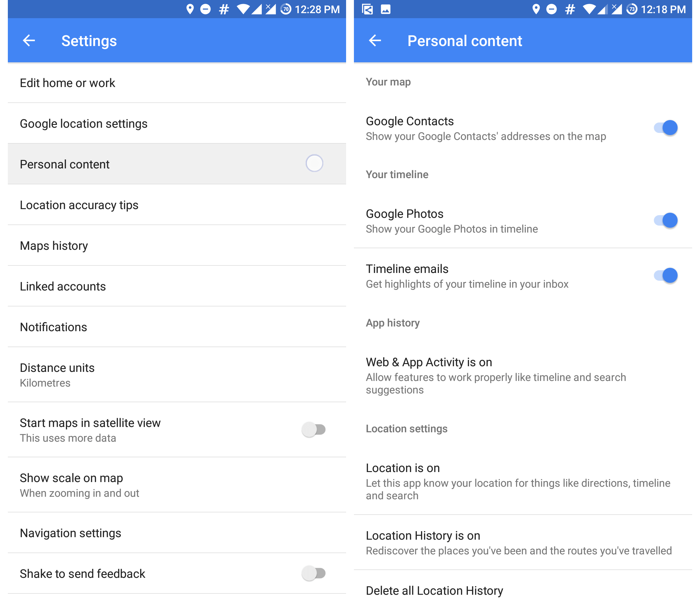The height and width of the screenshot is (601, 700).
Task: Tap the Wi-Fi icon in left status bar
Action: [x=243, y=9]
